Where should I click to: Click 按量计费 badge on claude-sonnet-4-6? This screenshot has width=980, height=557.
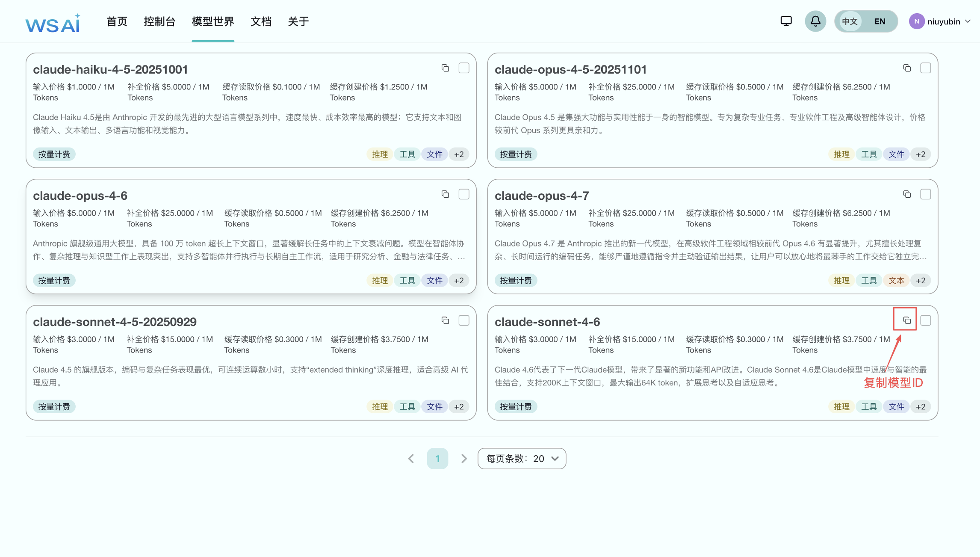coord(516,407)
